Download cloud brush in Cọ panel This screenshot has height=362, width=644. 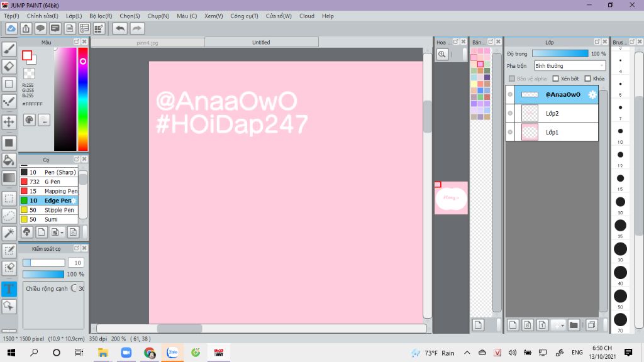click(x=26, y=233)
